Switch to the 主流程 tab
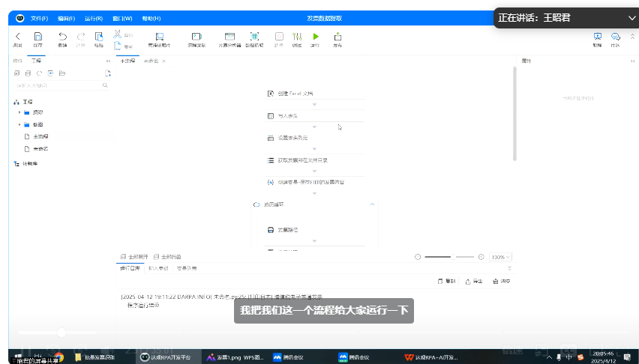Viewport: 639px width, 364px height. (x=127, y=61)
